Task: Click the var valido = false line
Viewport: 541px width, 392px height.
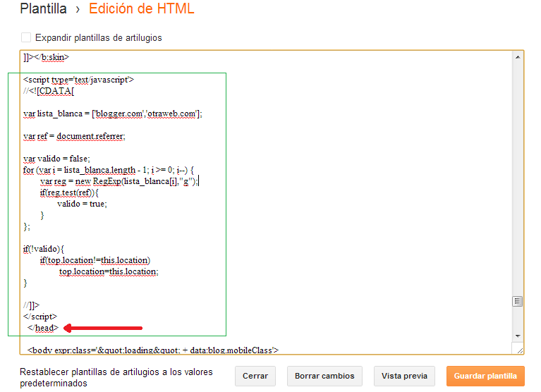Action: coord(56,159)
